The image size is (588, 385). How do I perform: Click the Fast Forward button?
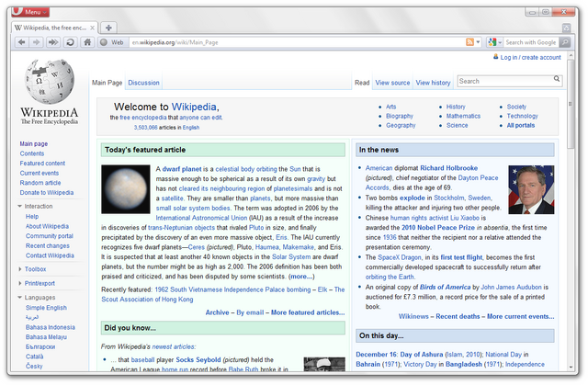pos(53,42)
